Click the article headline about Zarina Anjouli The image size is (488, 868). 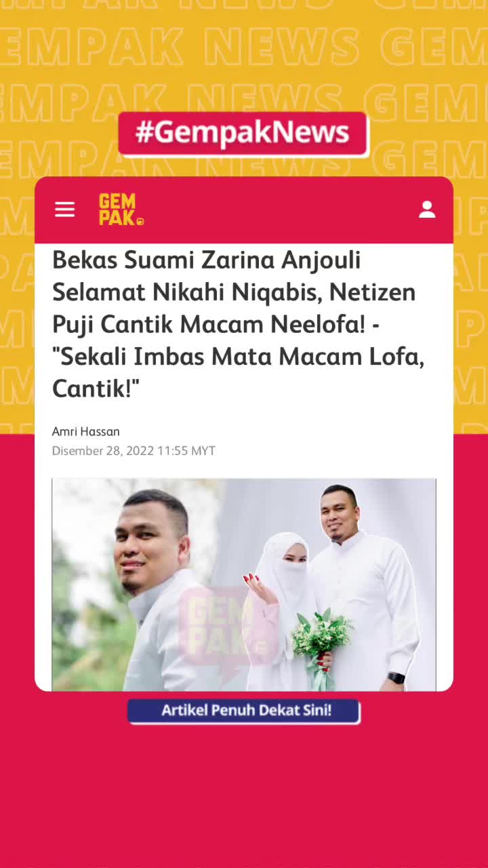click(239, 325)
